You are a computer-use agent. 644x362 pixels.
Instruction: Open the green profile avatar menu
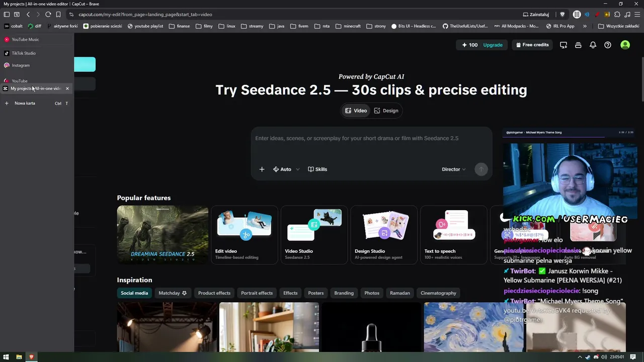(625, 45)
